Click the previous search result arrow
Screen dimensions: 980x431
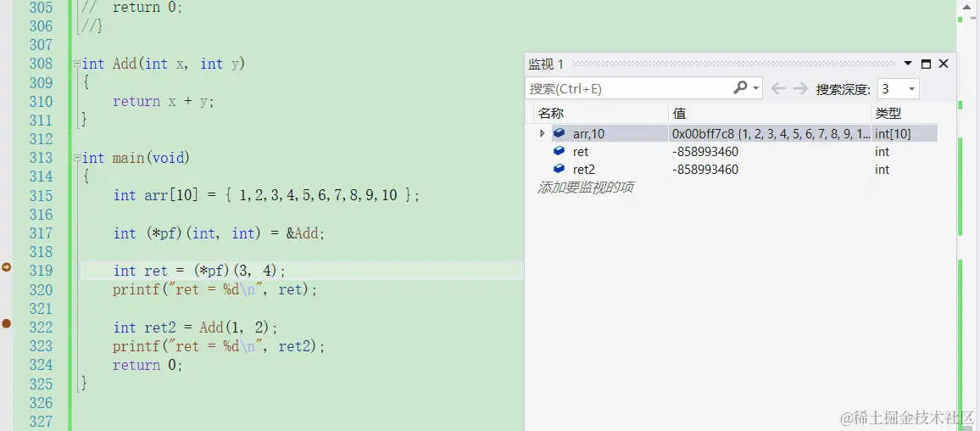pos(778,88)
